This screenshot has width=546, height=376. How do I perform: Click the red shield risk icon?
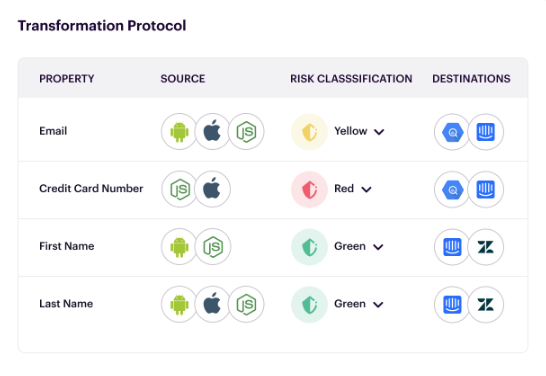click(309, 189)
